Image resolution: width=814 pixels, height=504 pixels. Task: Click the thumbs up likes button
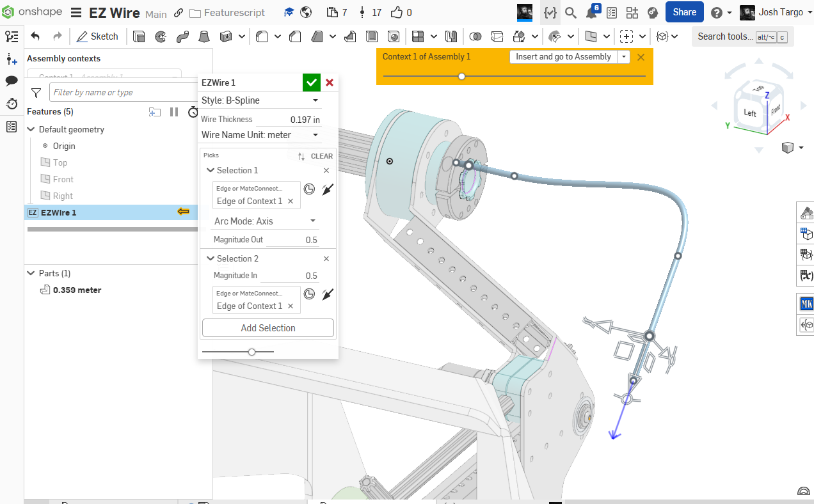click(x=401, y=12)
